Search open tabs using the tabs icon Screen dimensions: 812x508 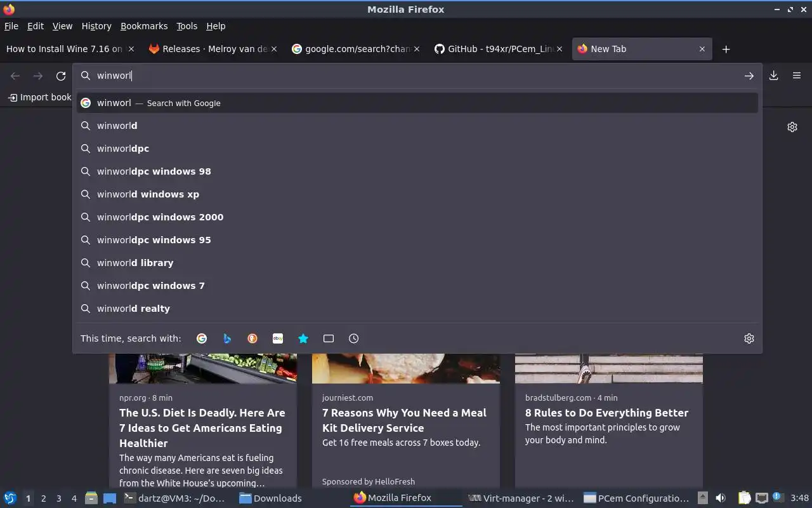point(329,338)
